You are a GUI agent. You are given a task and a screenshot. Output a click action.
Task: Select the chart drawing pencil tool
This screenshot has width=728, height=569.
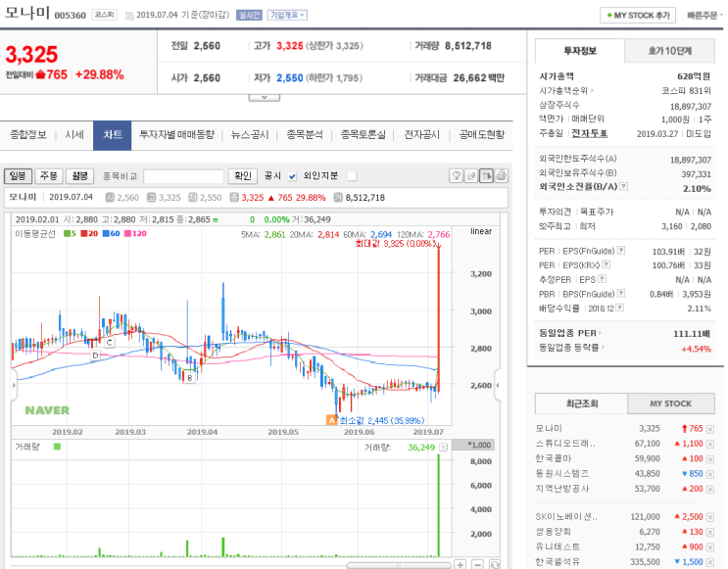471,175
